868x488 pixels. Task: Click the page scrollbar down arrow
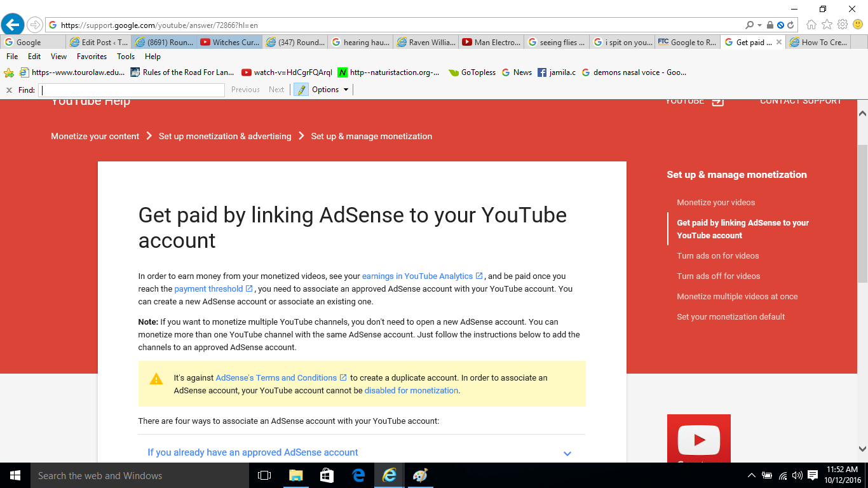[x=862, y=448]
